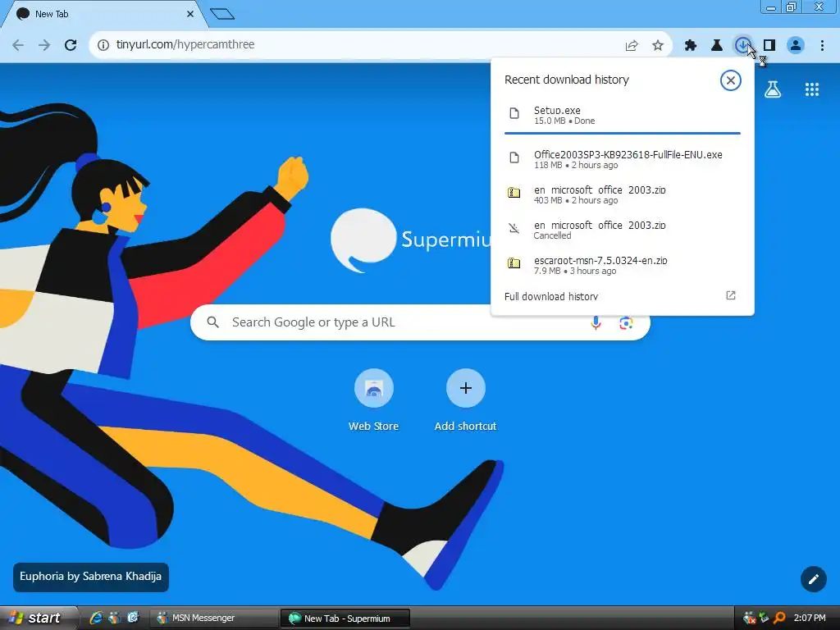Viewport: 840px width, 630px height.
Task: Open Full download history link
Action: point(550,296)
